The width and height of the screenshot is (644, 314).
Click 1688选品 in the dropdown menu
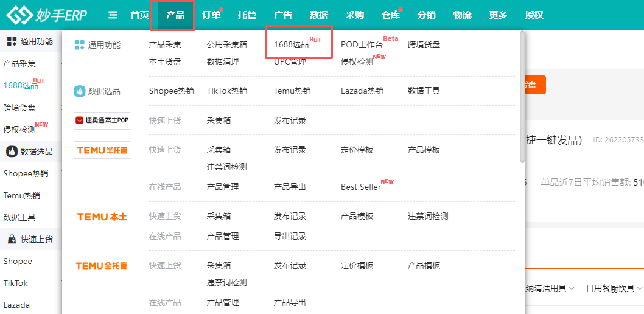click(x=291, y=45)
